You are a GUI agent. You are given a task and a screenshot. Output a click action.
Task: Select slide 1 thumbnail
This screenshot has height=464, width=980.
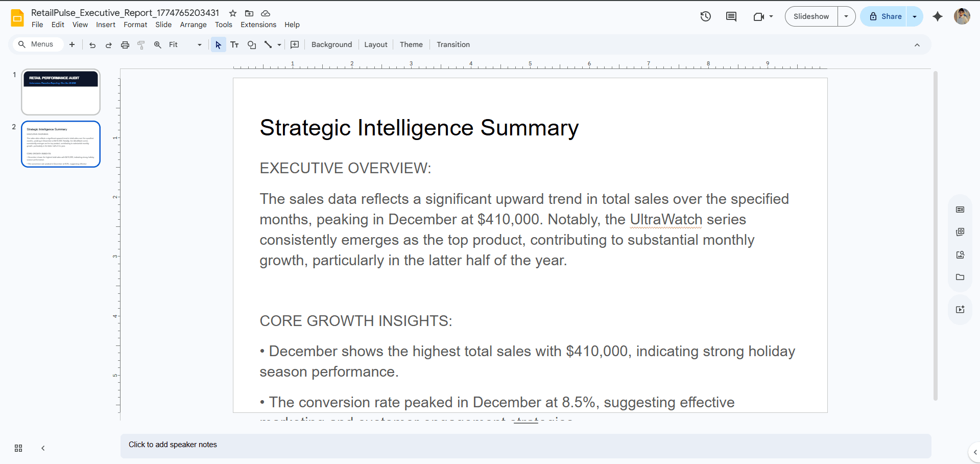click(x=61, y=92)
